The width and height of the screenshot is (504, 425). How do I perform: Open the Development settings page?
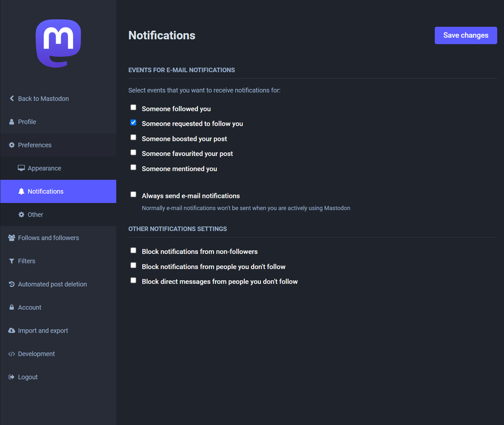36,354
